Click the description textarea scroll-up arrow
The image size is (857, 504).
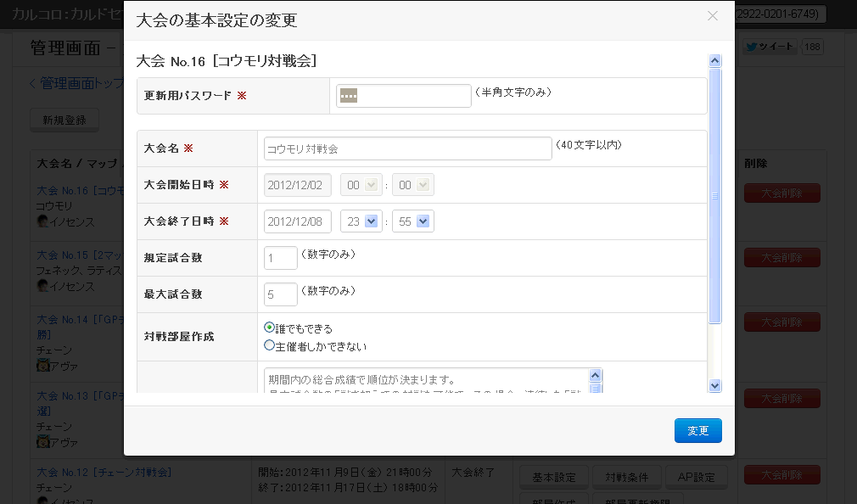[595, 375]
